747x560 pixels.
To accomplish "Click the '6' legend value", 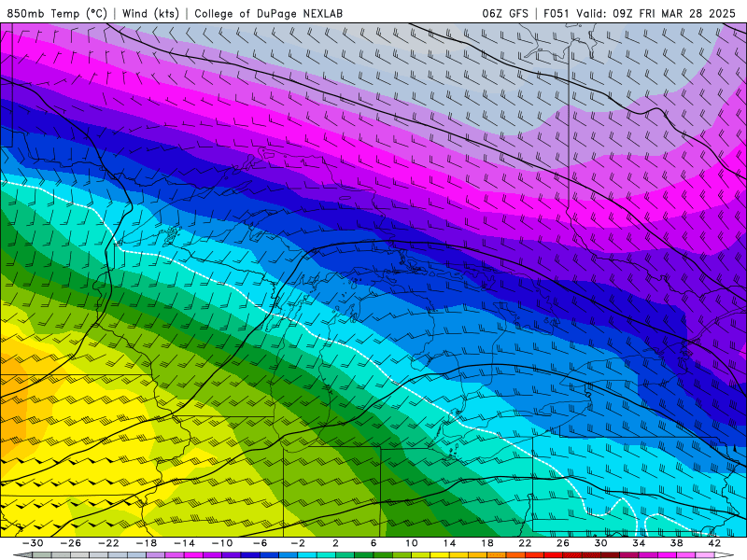I will coord(373,543).
